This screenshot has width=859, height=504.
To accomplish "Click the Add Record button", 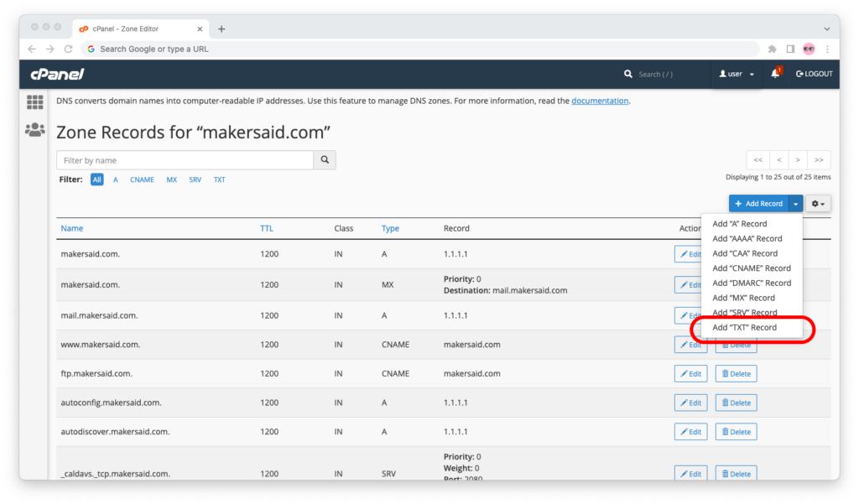I will pyautogui.click(x=758, y=203).
